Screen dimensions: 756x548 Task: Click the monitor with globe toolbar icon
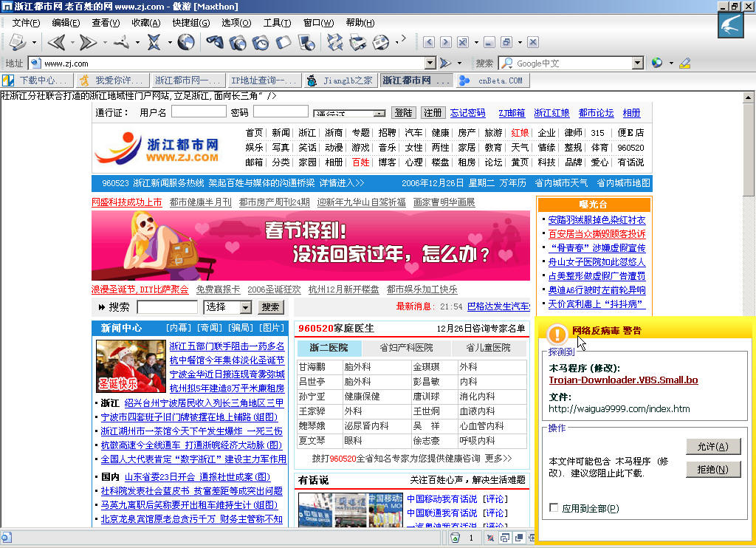coord(306,42)
